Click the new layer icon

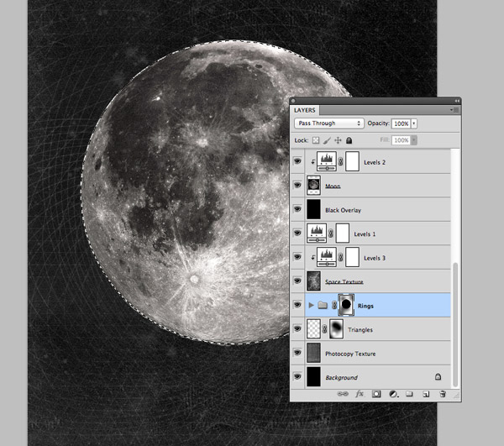tap(426, 393)
